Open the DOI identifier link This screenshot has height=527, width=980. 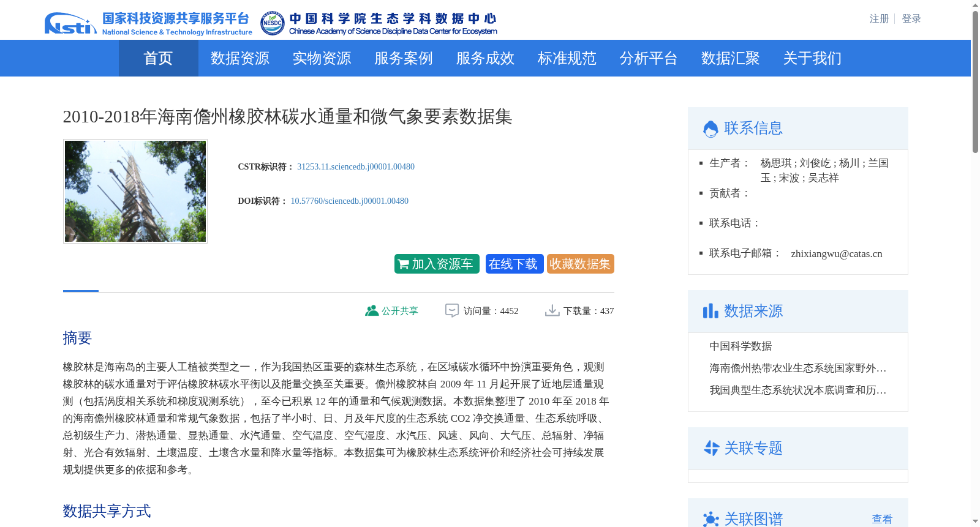pos(349,201)
